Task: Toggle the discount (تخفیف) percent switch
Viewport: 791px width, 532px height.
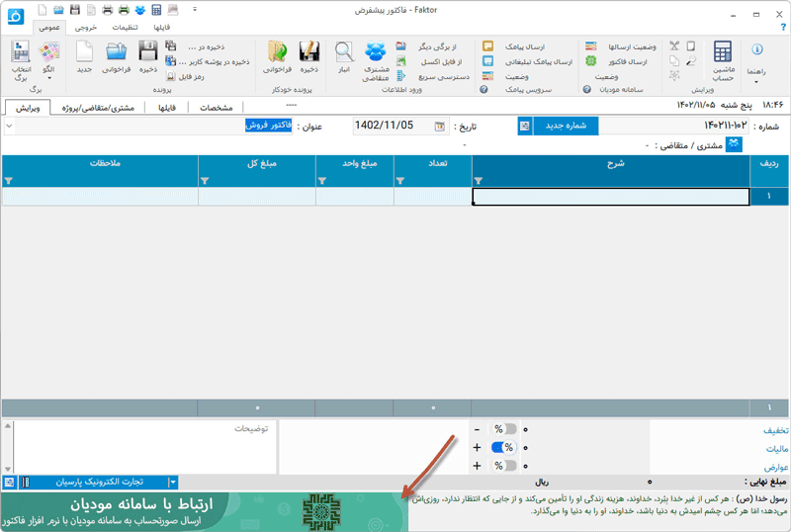Action: (x=504, y=429)
